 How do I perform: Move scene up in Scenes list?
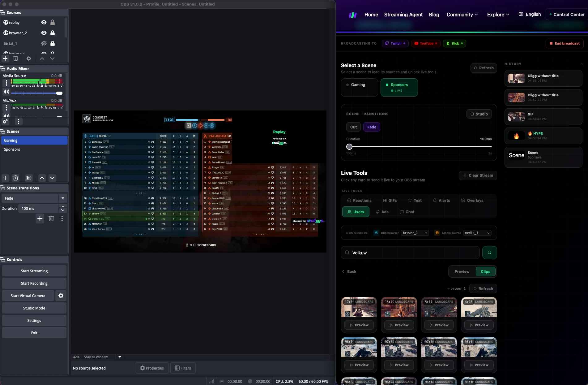click(x=42, y=178)
